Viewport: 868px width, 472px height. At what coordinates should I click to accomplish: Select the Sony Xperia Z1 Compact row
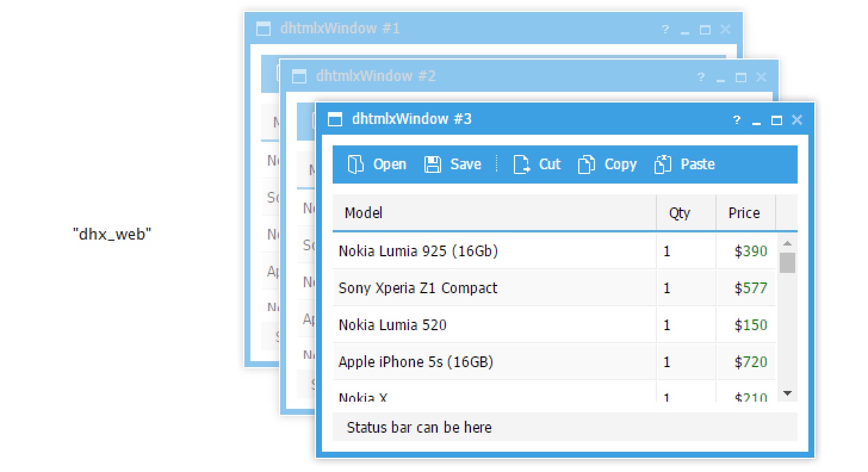click(x=554, y=288)
